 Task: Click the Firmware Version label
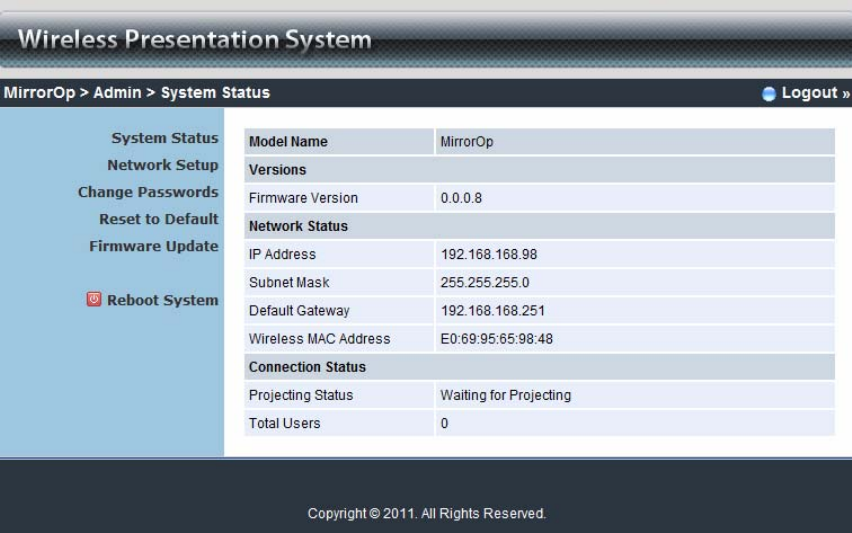click(x=303, y=198)
